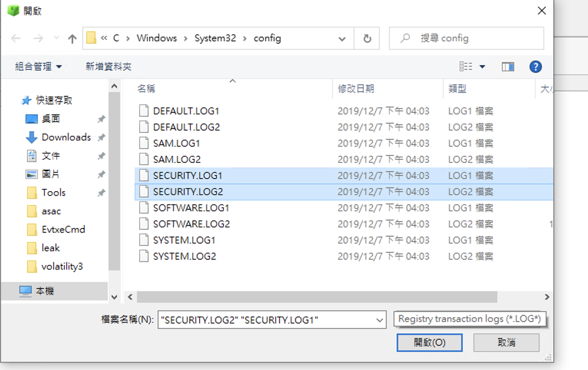This screenshot has width=588, height=370.
Task: Expand the address bar history dropdown
Action: 342,38
